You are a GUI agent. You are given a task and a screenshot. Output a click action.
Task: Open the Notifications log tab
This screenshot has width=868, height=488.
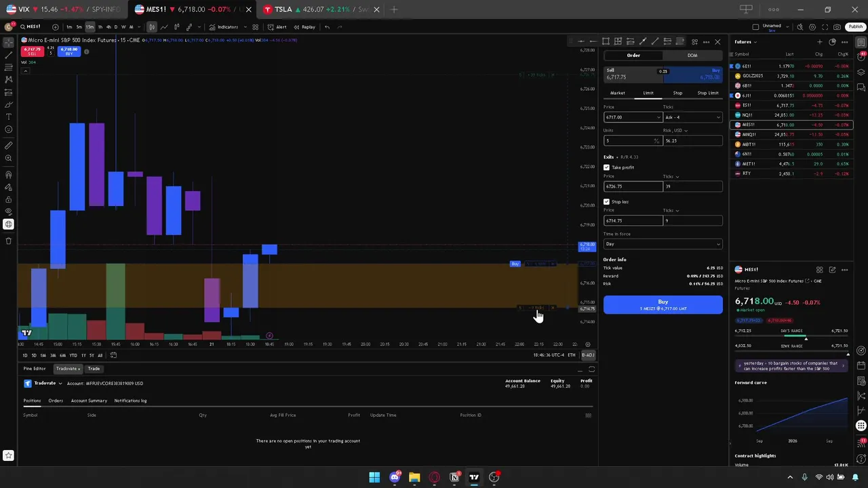[x=130, y=401]
